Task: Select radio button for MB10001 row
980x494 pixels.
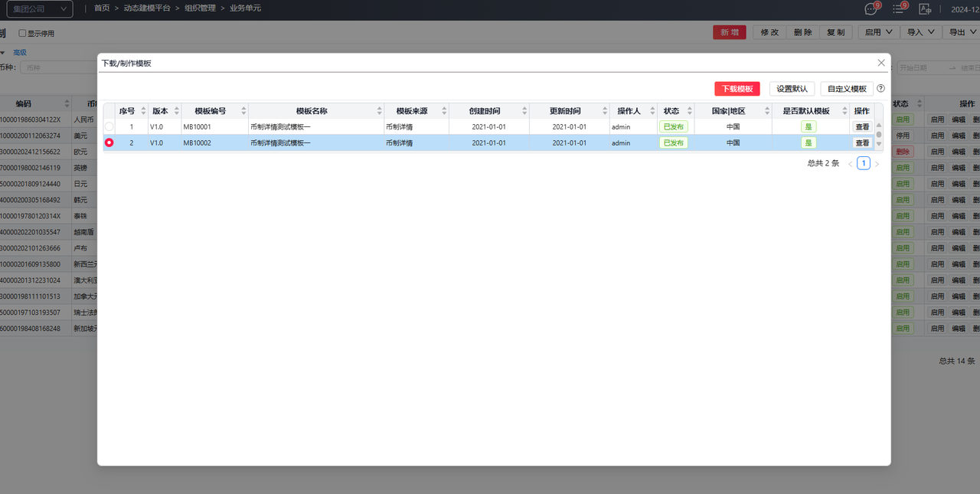Action: click(109, 126)
